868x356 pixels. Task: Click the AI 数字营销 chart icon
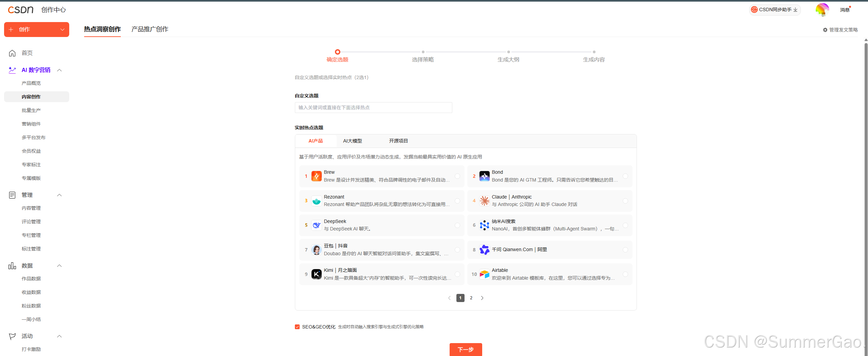coord(12,70)
